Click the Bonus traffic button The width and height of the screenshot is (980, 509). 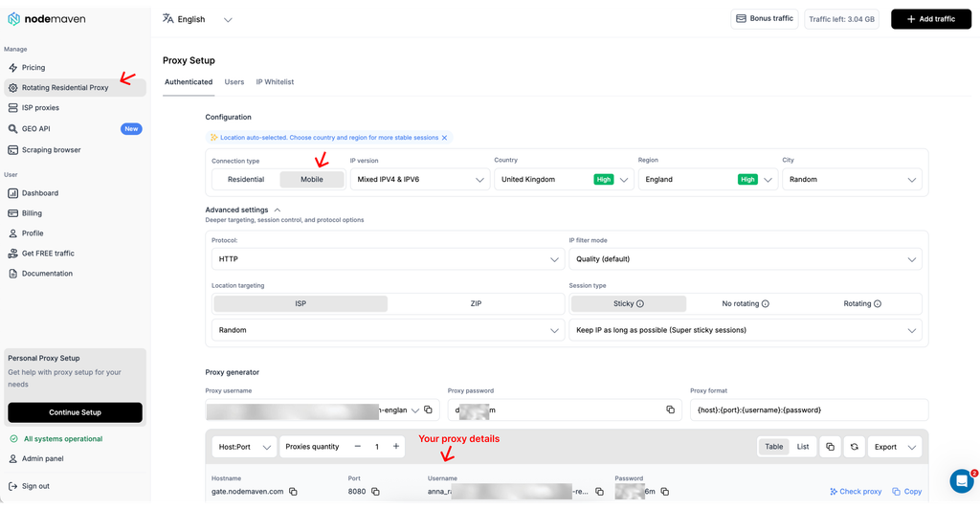(765, 19)
